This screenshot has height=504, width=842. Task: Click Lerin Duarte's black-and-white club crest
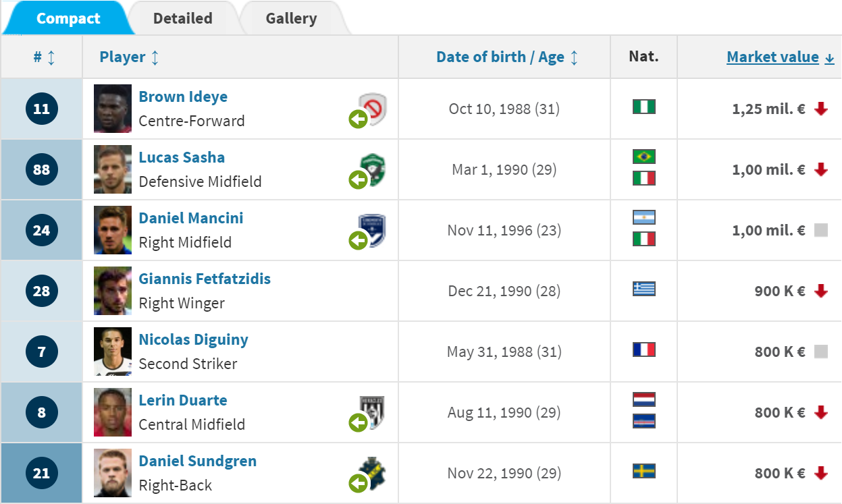[372, 412]
